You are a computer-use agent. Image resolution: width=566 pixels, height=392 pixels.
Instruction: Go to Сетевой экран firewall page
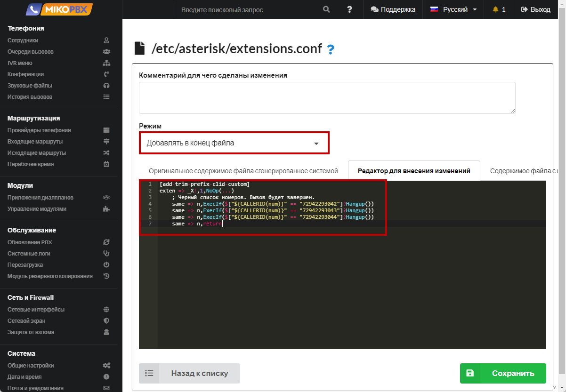26,321
